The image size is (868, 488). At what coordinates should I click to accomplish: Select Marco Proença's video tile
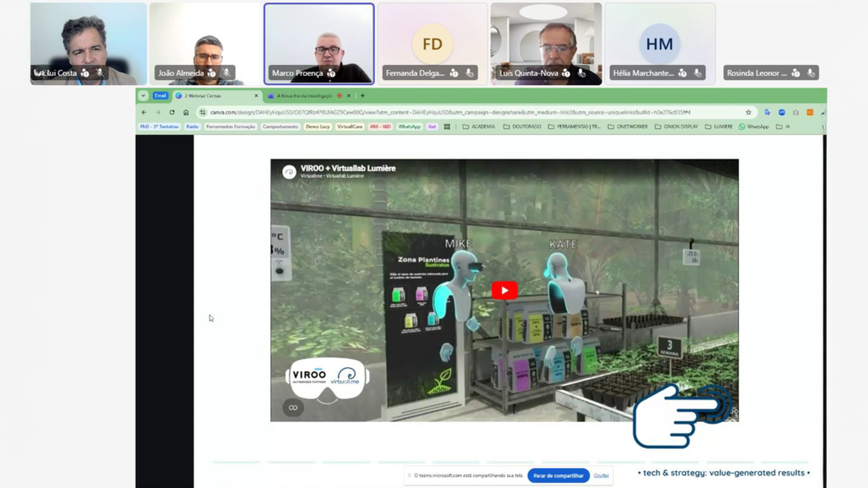coord(319,44)
